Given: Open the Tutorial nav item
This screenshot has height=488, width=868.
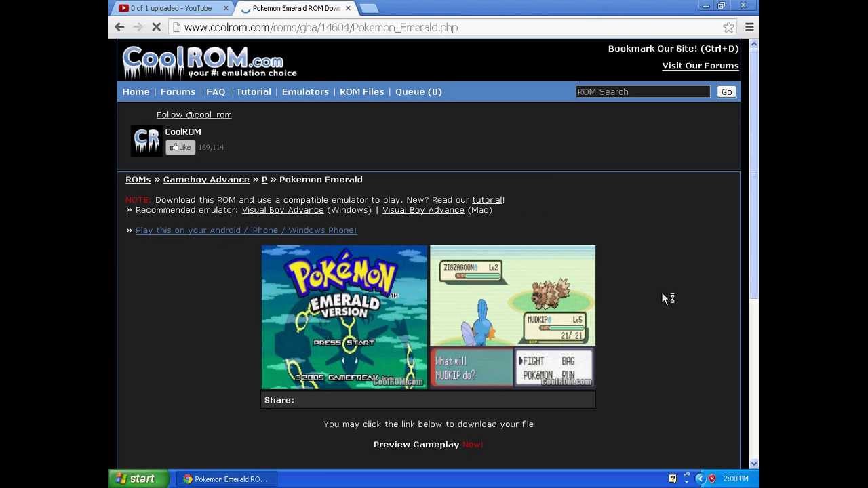Looking at the screenshot, I should pos(253,91).
